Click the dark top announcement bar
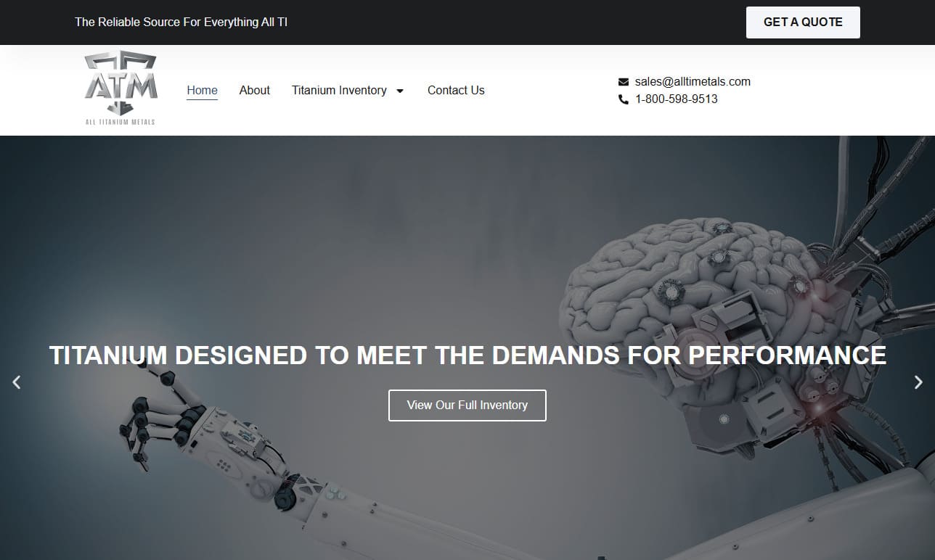The width and height of the screenshot is (935, 560). click(468, 22)
